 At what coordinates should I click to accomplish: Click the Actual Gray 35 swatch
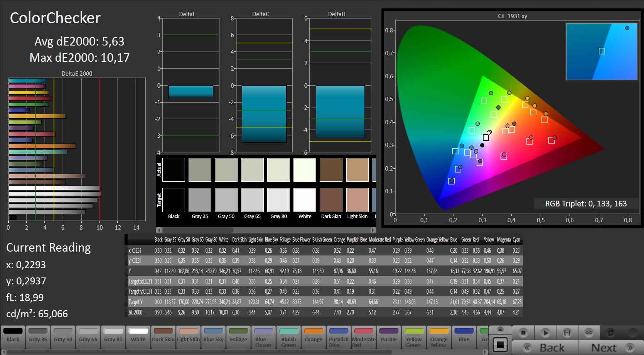coord(200,169)
